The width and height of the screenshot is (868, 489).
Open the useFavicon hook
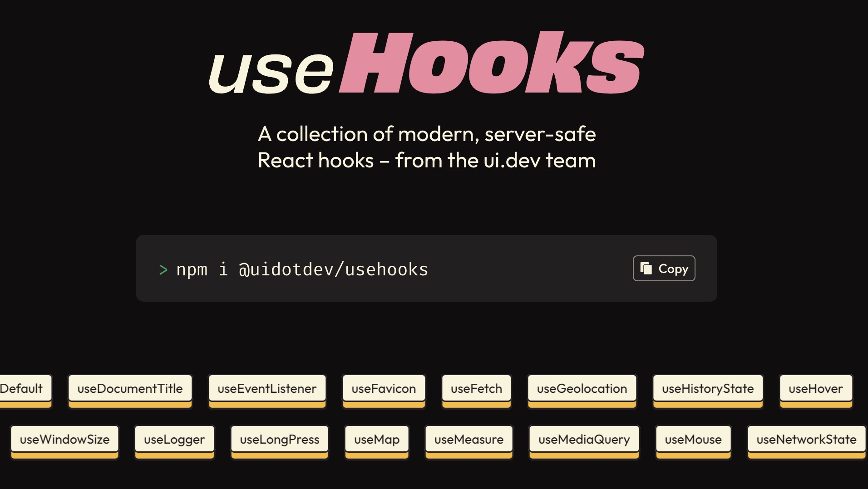pos(384,389)
